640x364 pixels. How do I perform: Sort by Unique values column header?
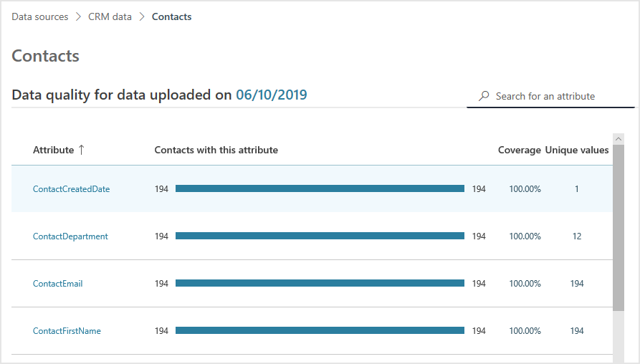[577, 150]
